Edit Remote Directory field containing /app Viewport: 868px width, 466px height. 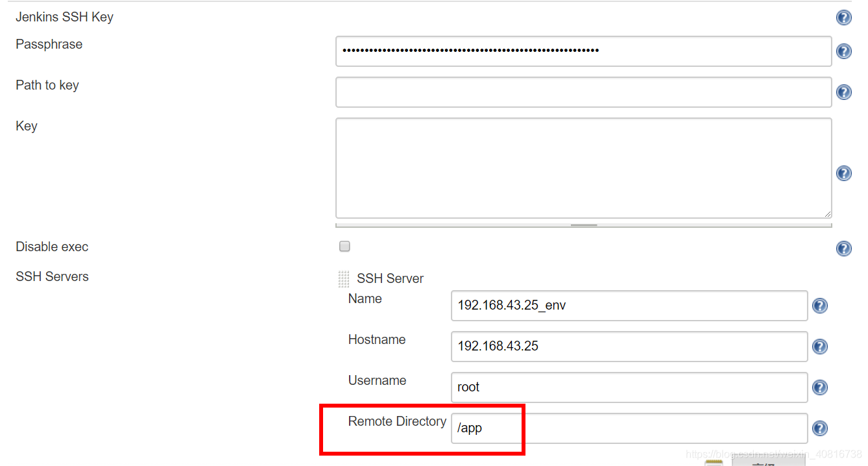(629, 428)
